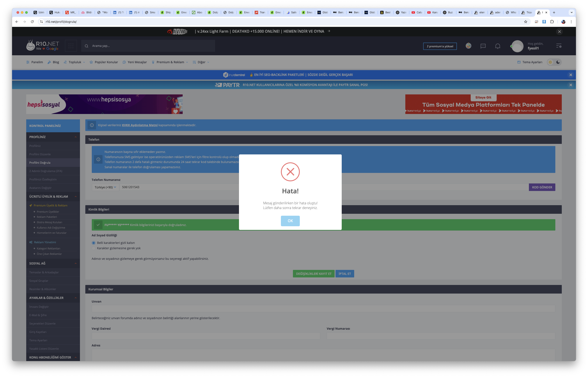
Task: Open the browser tab list chevron
Action: [x=571, y=12]
